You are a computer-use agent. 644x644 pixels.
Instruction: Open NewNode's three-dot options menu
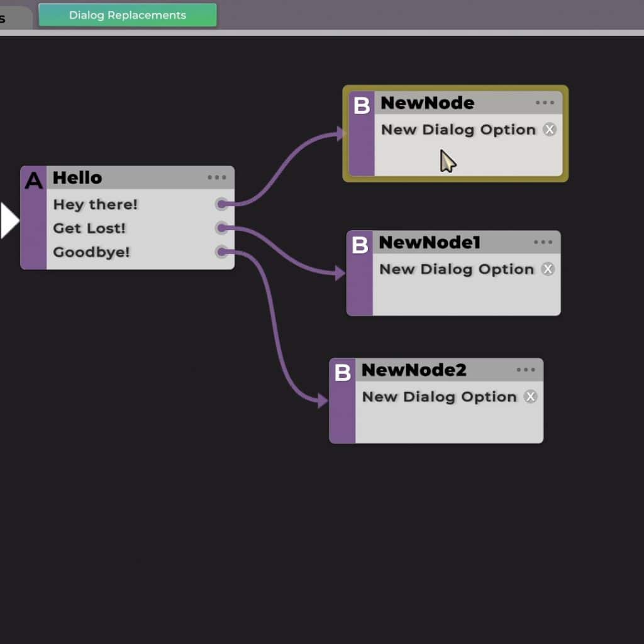[545, 103]
